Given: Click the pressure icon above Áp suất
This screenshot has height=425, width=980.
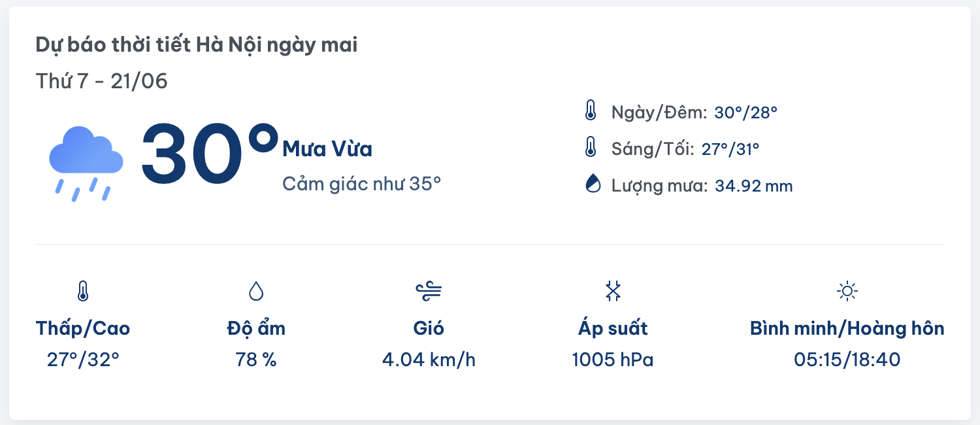Looking at the screenshot, I should pos(613,291).
